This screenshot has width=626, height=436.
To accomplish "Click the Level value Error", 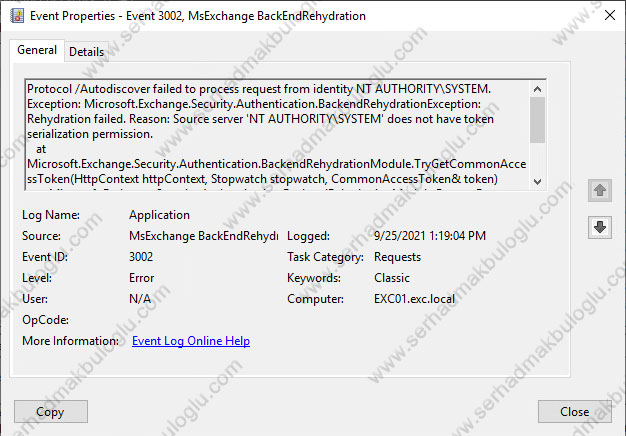I will click(x=141, y=278).
